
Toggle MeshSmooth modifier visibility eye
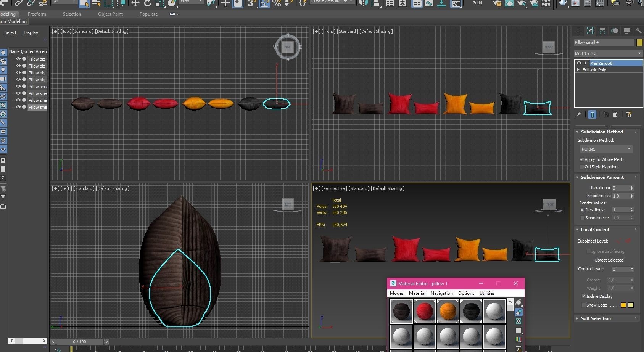[x=579, y=63]
